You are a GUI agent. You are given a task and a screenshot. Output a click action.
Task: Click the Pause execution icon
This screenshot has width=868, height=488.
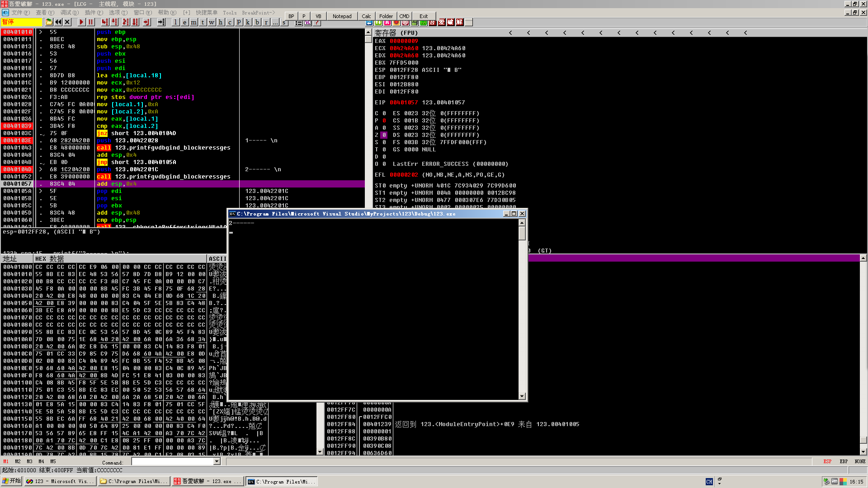[90, 22]
